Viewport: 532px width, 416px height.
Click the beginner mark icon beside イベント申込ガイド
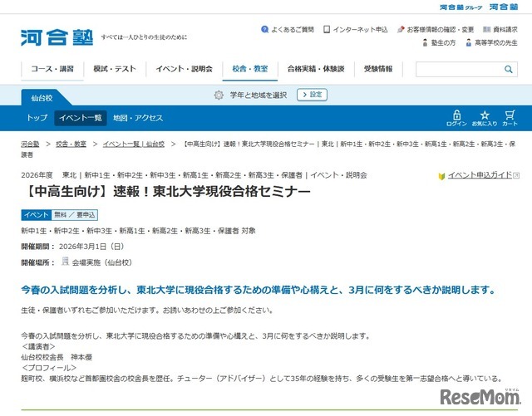click(441, 176)
